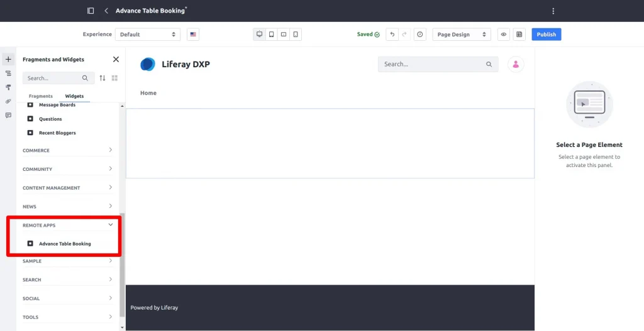Expand the Social widget category
644x331 pixels.
67,298
